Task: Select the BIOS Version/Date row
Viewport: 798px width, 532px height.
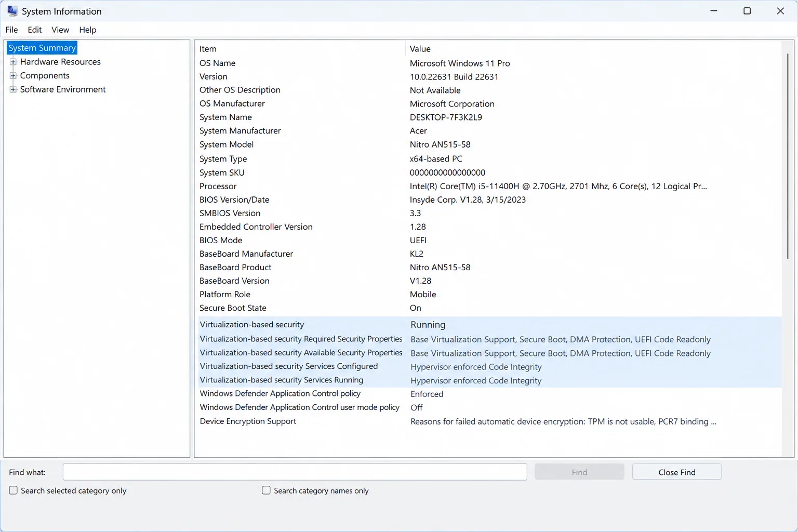Action: [x=489, y=199]
